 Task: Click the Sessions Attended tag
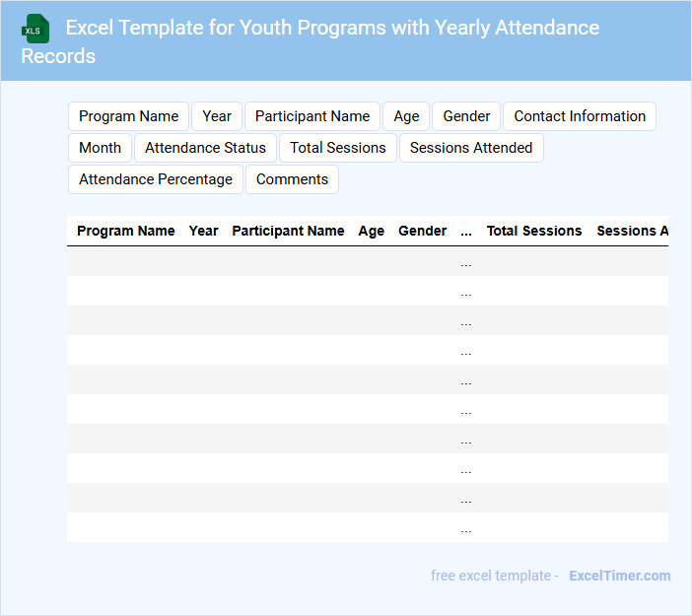(471, 148)
